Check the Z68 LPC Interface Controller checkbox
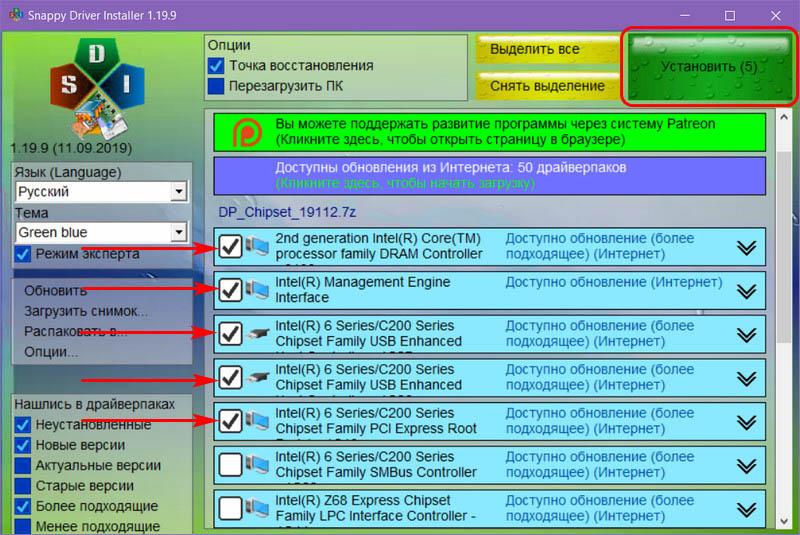 (x=230, y=508)
